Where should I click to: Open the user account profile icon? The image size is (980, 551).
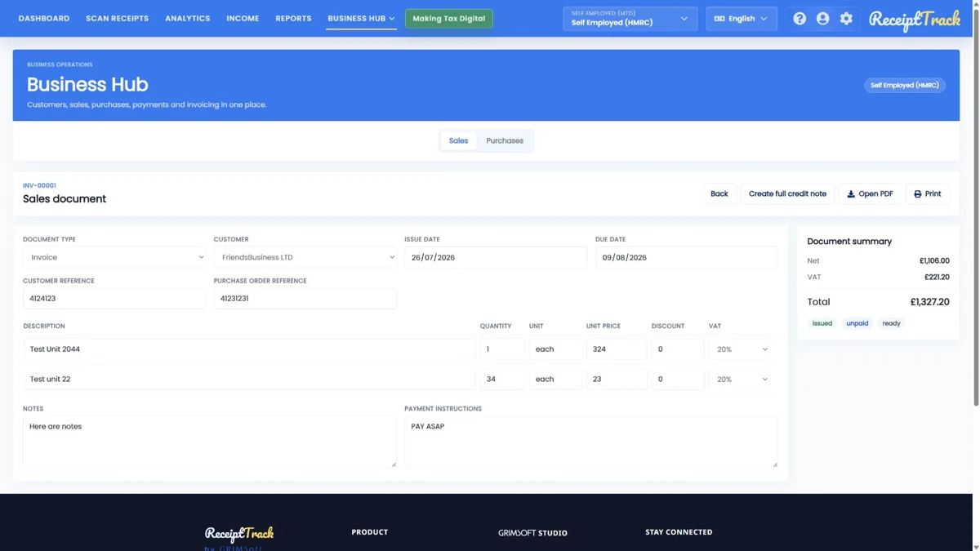tap(822, 18)
